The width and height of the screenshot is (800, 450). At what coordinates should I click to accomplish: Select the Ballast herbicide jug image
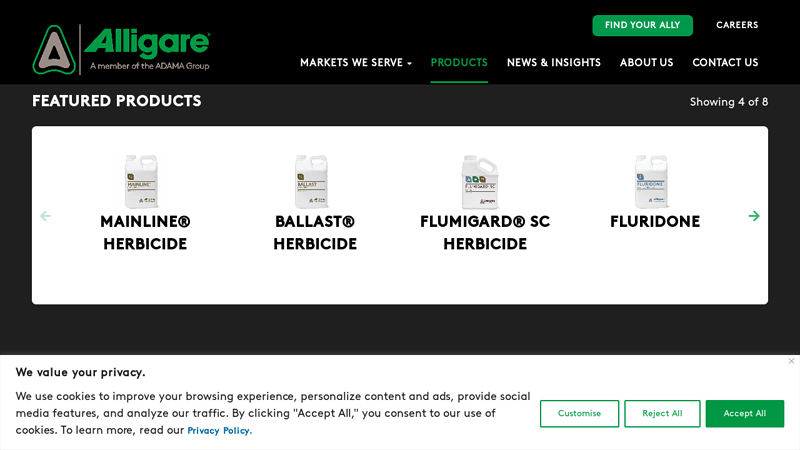coord(312,182)
